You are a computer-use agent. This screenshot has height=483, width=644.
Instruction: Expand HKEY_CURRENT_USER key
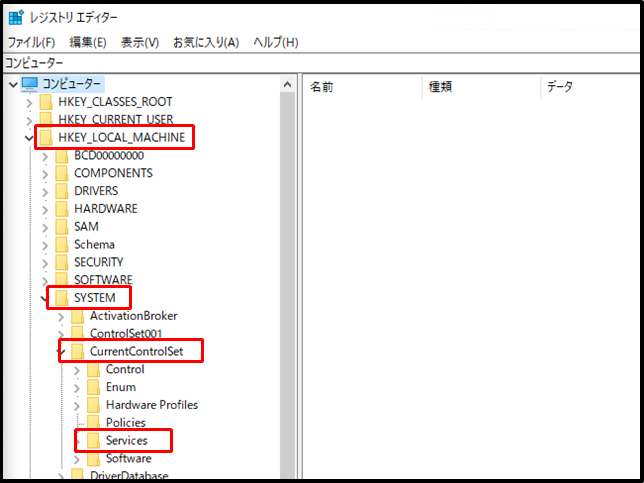pyautogui.click(x=29, y=121)
